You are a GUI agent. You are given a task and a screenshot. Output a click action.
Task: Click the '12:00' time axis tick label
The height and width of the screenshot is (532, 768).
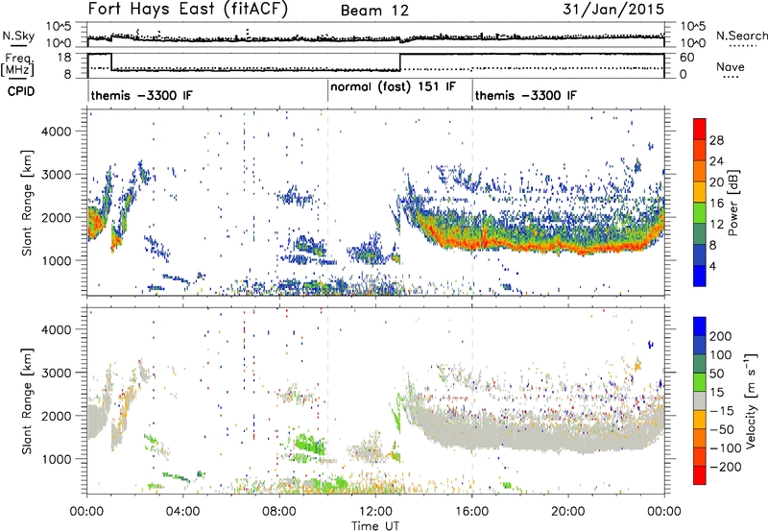pos(375,512)
